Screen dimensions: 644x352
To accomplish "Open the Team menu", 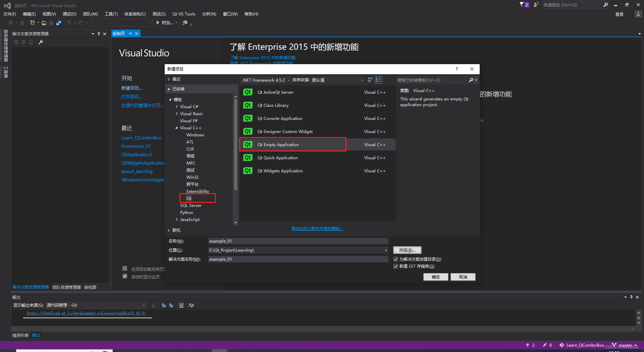I will pyautogui.click(x=90, y=14).
